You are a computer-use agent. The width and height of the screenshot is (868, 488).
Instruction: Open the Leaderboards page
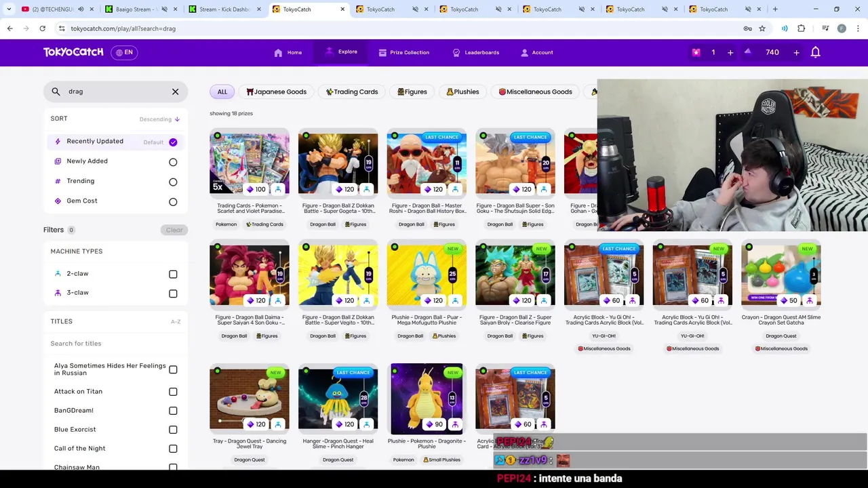click(476, 52)
